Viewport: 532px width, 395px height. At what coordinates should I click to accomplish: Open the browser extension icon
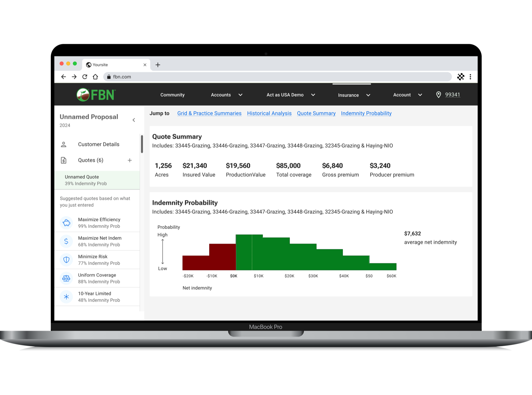click(460, 77)
